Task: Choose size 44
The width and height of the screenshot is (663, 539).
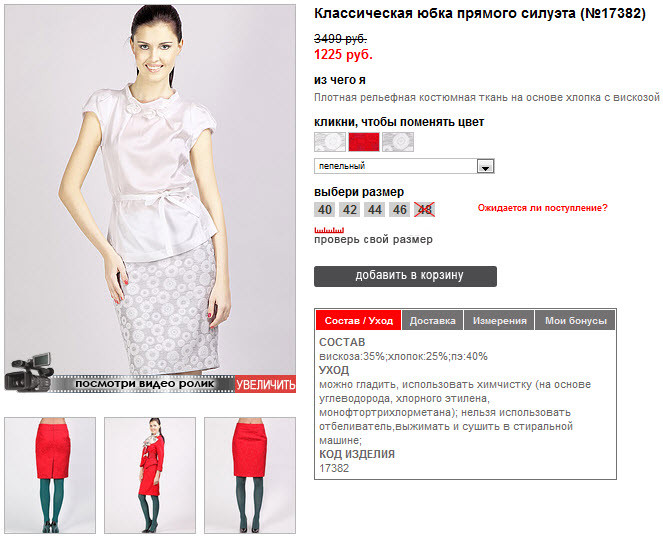Action: coord(375,210)
